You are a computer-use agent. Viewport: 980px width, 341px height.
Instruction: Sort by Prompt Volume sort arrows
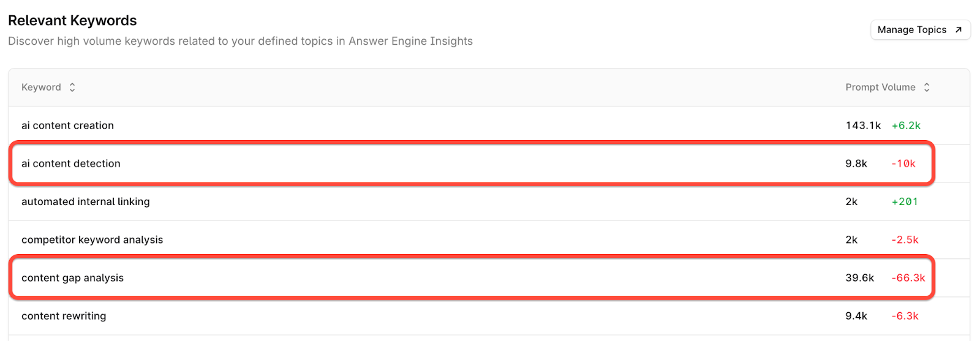(927, 88)
